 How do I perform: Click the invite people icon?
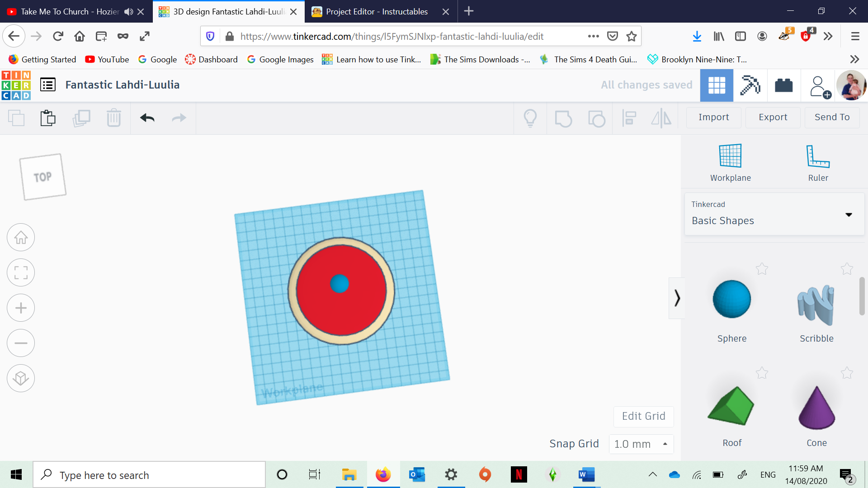pyautogui.click(x=820, y=87)
